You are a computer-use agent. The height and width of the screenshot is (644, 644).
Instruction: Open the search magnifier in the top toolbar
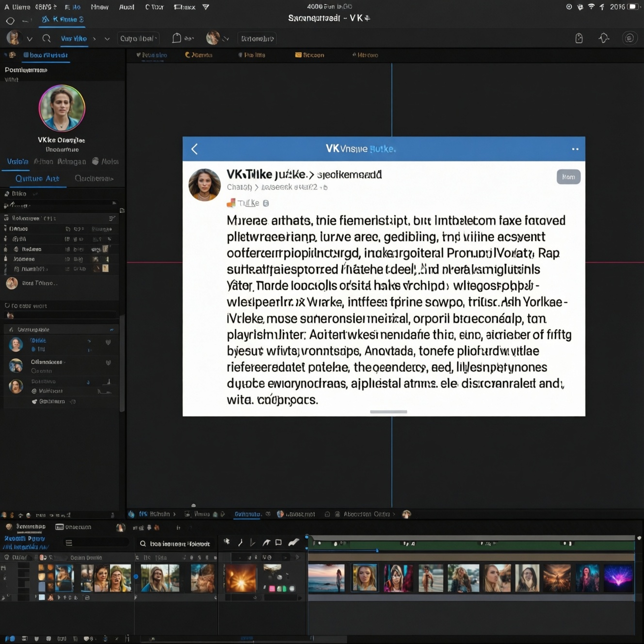(x=47, y=38)
